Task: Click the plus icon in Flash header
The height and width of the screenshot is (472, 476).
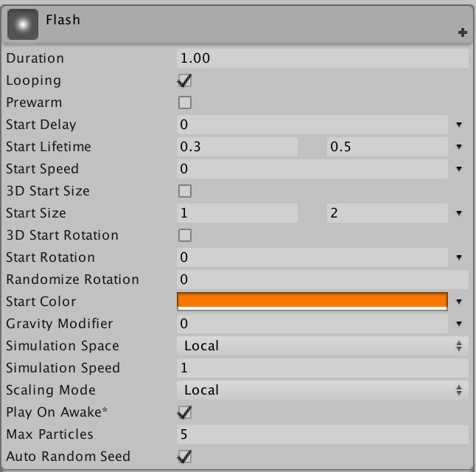Action: [463, 32]
